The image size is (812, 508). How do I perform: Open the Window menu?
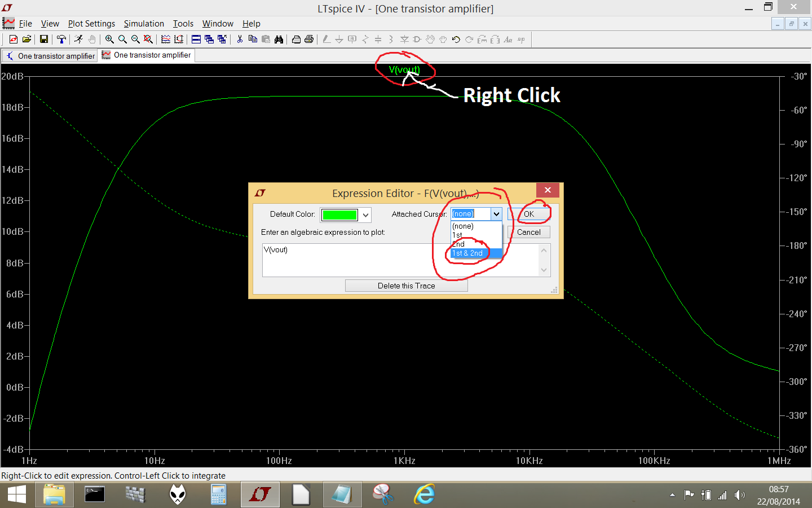pos(218,24)
